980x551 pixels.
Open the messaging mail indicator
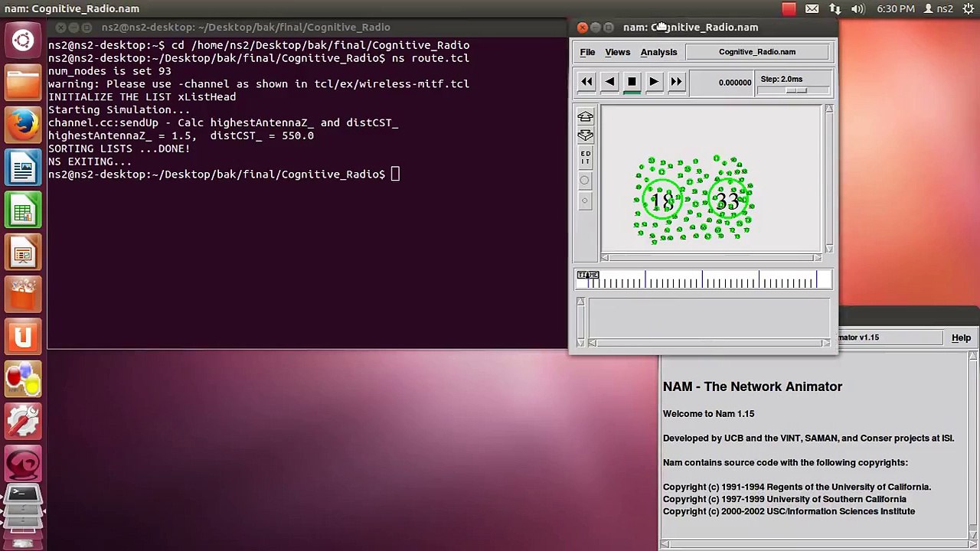tap(812, 9)
